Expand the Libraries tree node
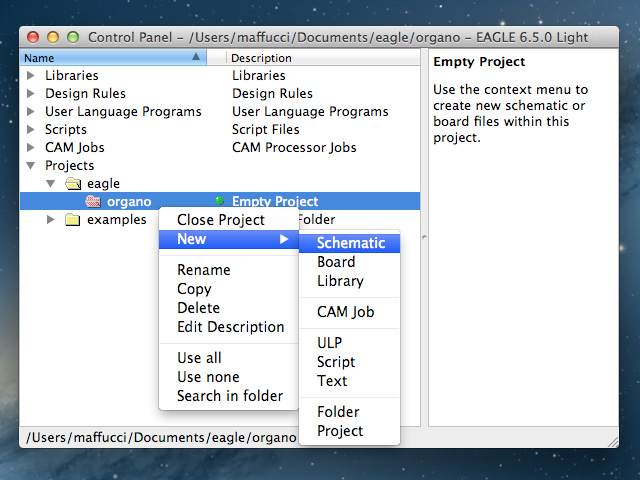Viewport: 640px width, 480px height. [31, 75]
